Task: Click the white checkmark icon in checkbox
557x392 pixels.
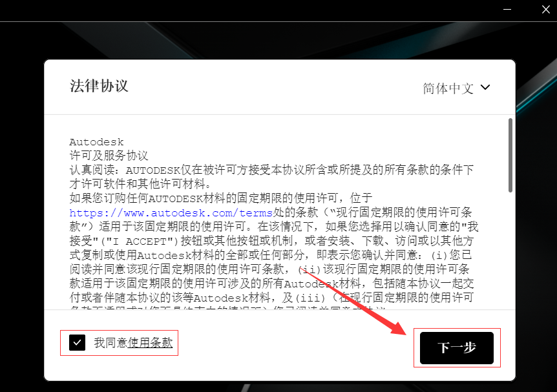Action: pyautogui.click(x=77, y=343)
